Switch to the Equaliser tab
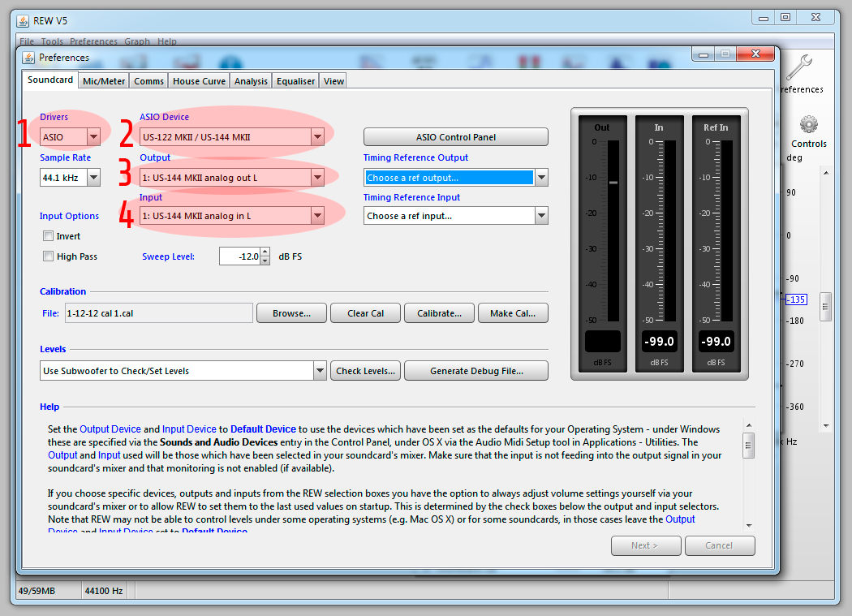Image resolution: width=852 pixels, height=616 pixels. (x=295, y=81)
